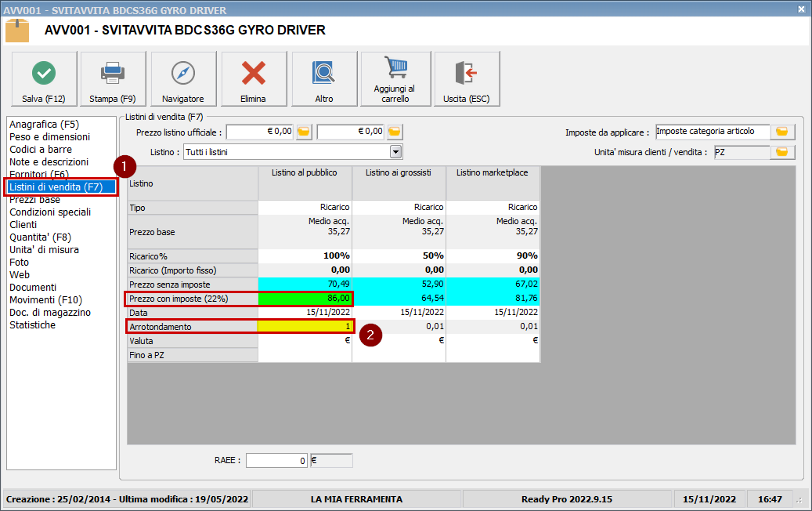Select the Listini di vendita (F7) section
Screen dimensions: 812x511
(x=62, y=187)
